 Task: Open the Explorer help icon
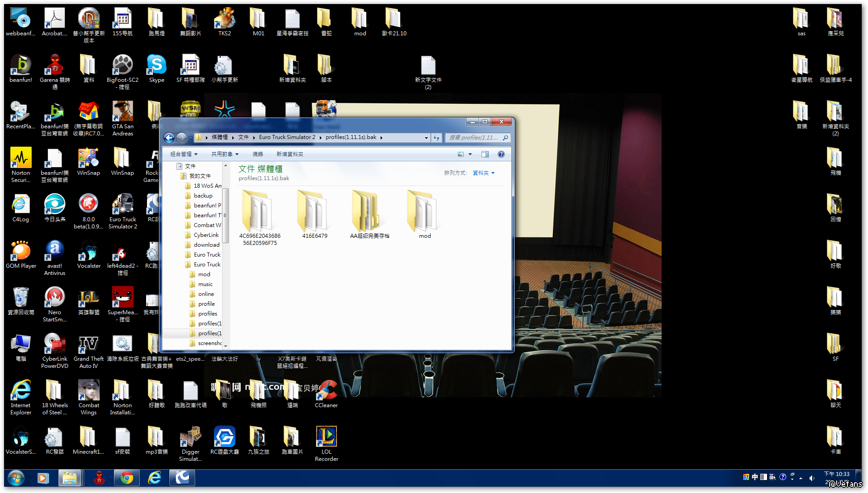pyautogui.click(x=501, y=154)
